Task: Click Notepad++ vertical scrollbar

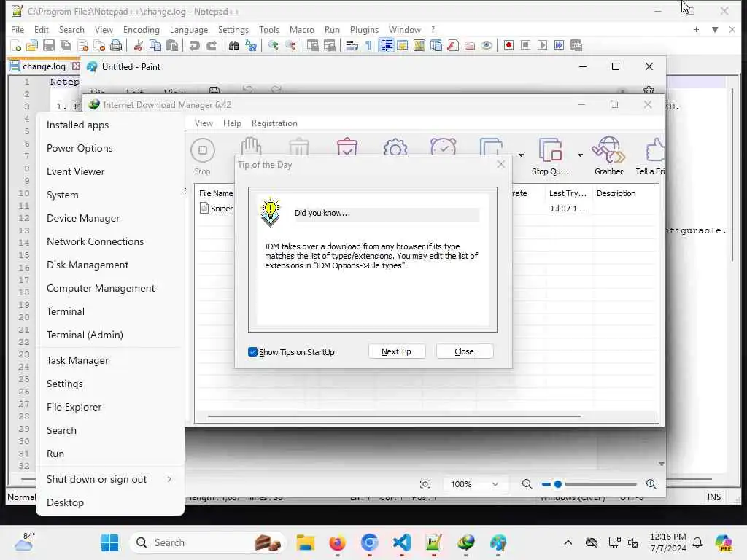Action: point(732,174)
